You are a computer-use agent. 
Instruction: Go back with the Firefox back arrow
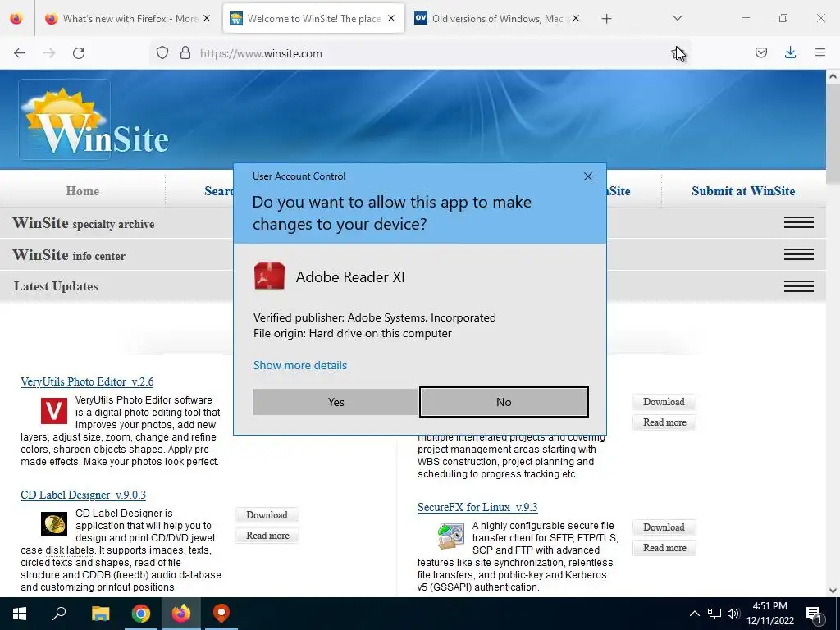pyautogui.click(x=20, y=53)
